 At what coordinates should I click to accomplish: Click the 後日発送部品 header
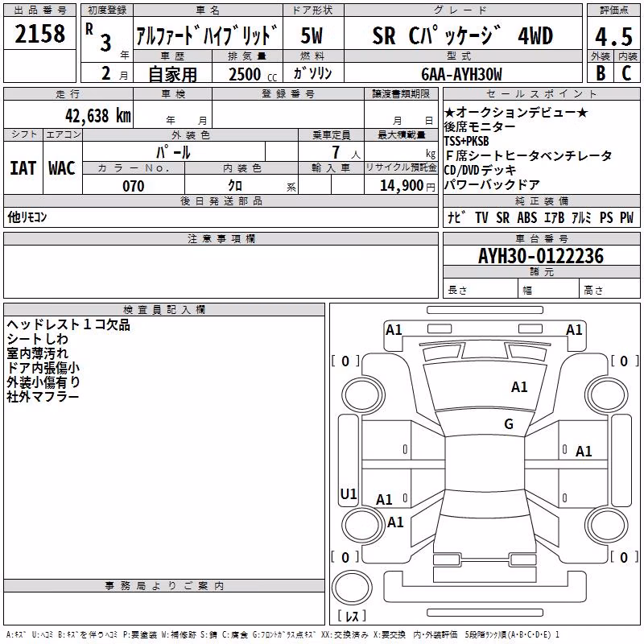(221, 200)
